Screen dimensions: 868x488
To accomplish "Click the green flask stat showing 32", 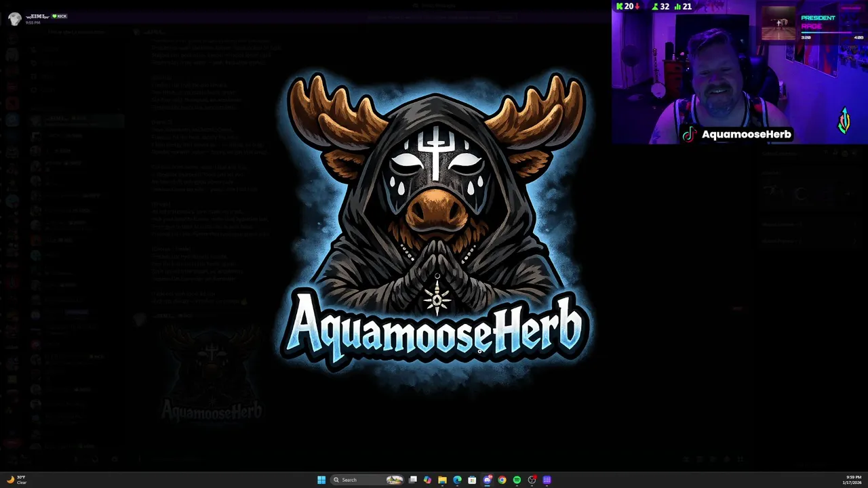I will 660,6.
